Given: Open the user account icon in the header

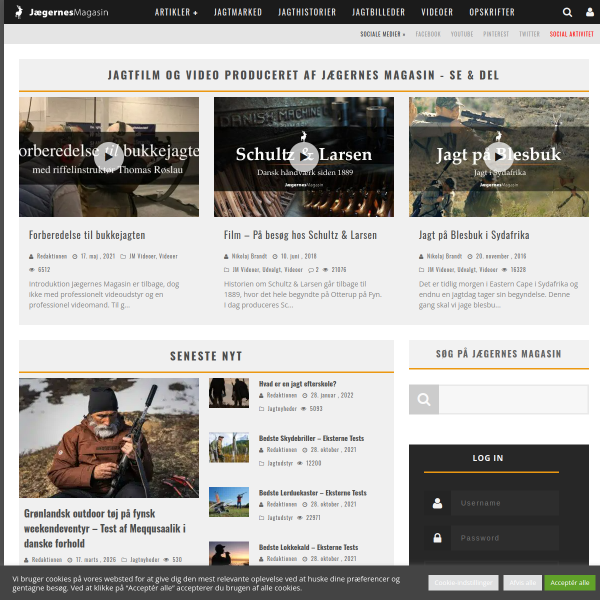Looking at the screenshot, I should point(590,12).
